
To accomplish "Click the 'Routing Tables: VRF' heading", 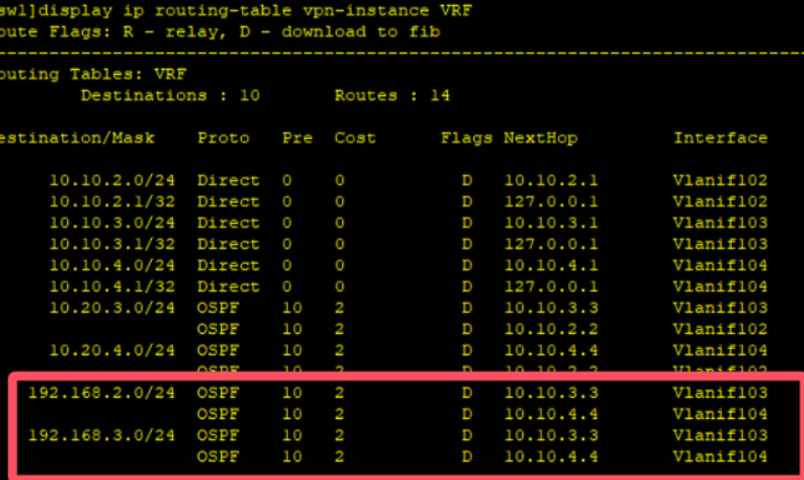I will 93,74.
